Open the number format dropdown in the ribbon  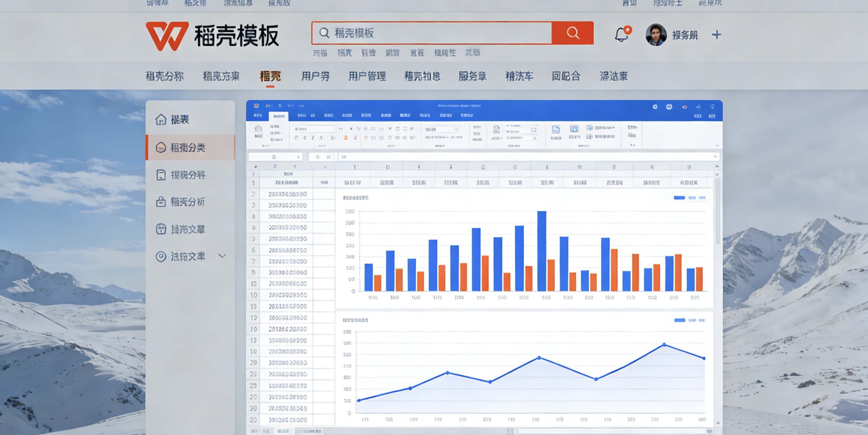click(442, 129)
